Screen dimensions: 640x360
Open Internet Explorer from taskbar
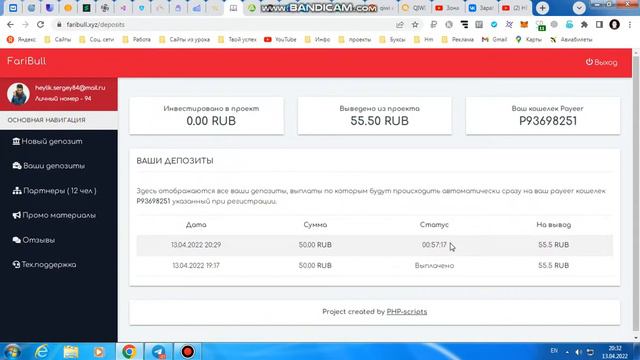click(x=42, y=351)
